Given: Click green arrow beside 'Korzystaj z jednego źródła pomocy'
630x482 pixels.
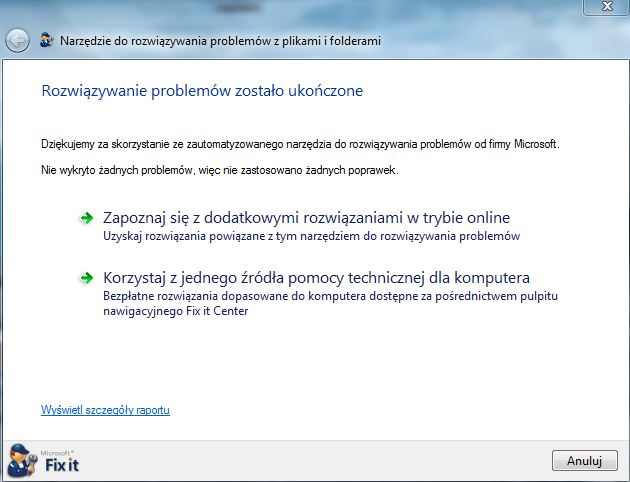Looking at the screenshot, I should tap(86, 278).
